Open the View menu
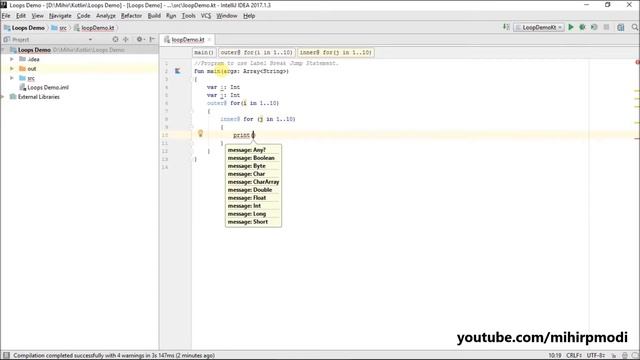 (x=38, y=16)
